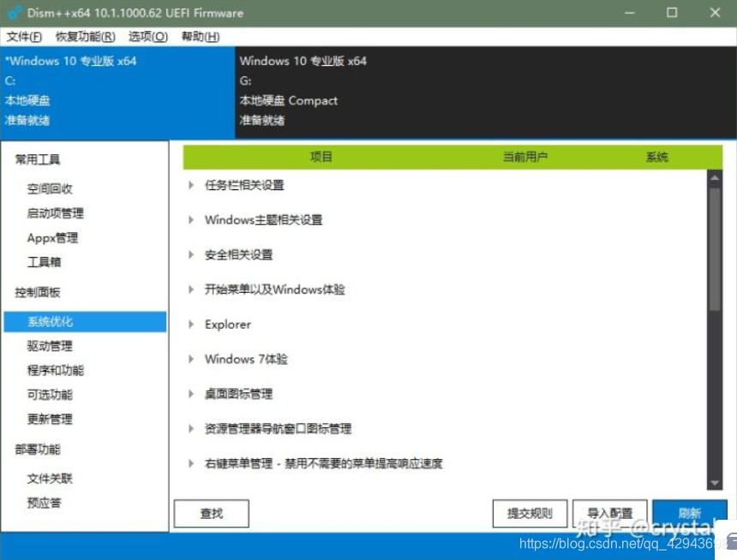Minimize the Dism++ window
This screenshot has width=737, height=560.
pyautogui.click(x=629, y=13)
